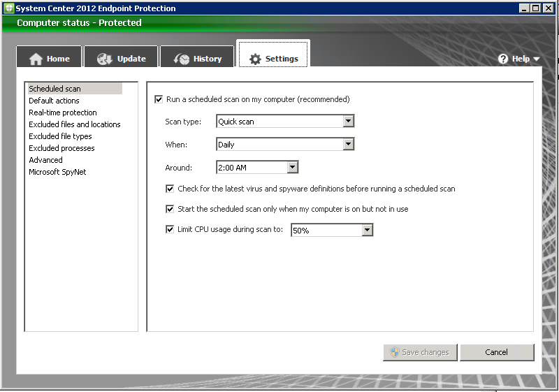Click the Help question mark icon
Screen dimensions: 559x392
[503, 59]
